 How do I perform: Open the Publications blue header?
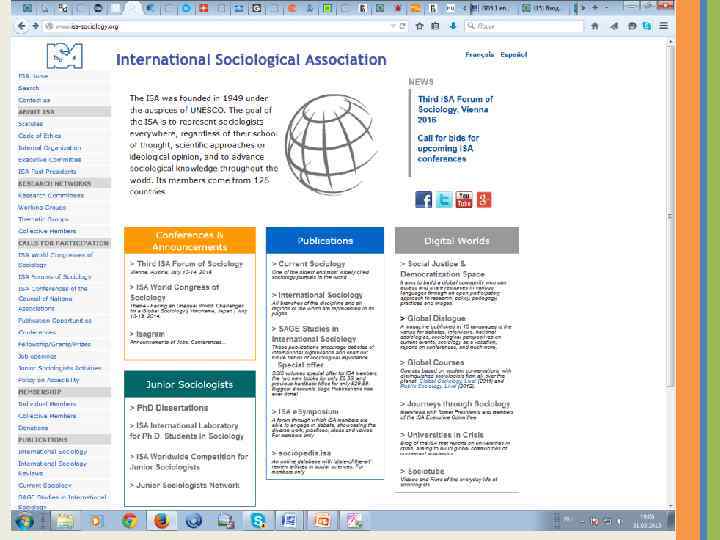click(x=325, y=241)
